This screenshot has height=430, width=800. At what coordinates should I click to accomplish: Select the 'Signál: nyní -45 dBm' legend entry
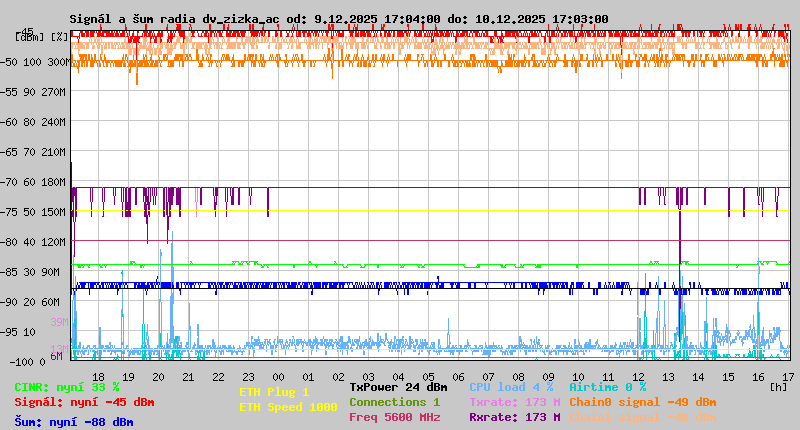[x=84, y=402]
